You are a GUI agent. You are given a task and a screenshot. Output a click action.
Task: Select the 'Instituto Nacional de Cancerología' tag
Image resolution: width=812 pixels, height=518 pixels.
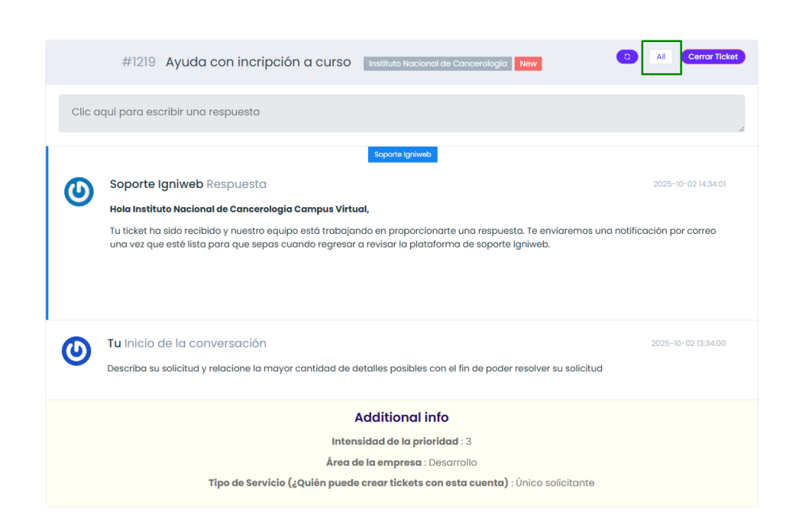click(437, 63)
